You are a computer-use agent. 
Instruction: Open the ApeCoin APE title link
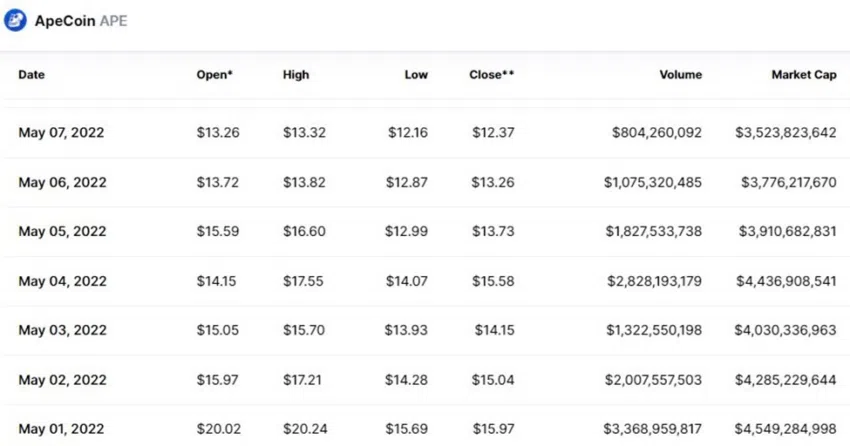81,21
